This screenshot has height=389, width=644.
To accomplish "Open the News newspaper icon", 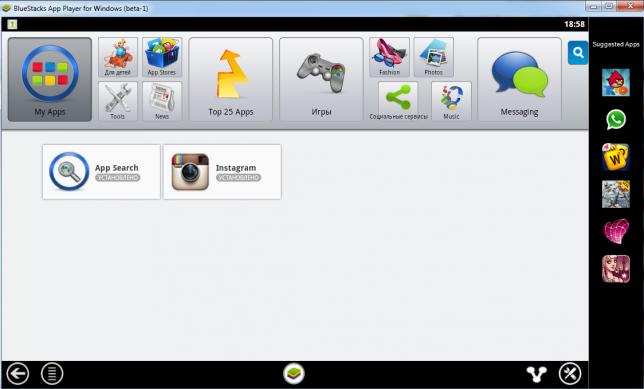I will [162, 101].
